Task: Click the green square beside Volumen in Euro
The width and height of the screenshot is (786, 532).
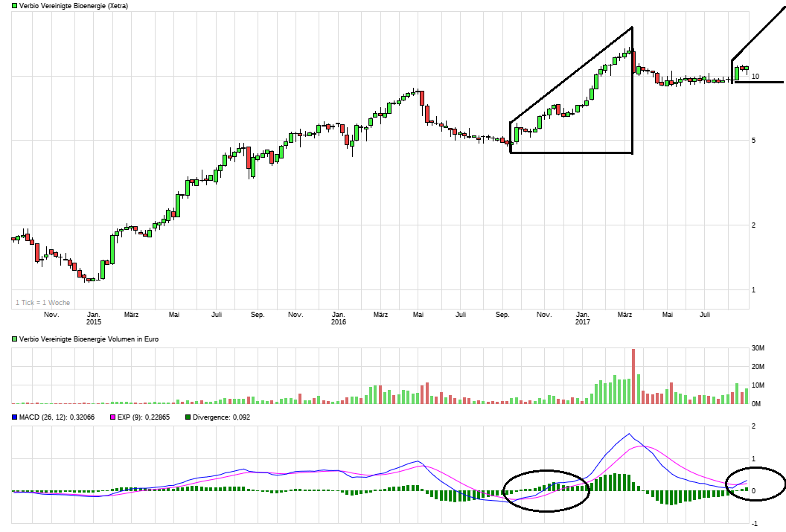Action: tap(15, 339)
